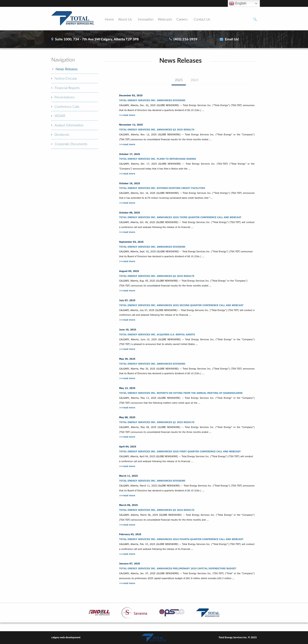Open Dividends in the sidebar navigation
Image resolution: width=308 pixels, height=644 pixels.
pos(62,134)
